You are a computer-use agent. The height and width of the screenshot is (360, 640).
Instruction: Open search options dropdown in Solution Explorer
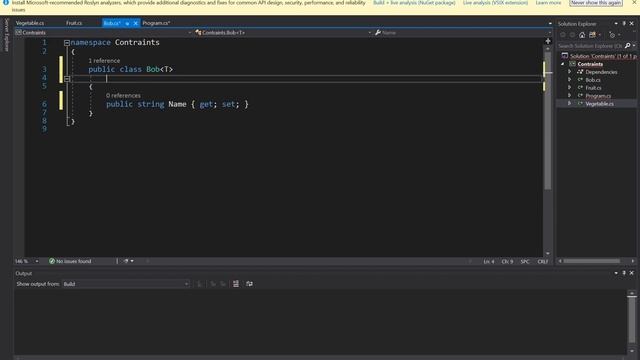point(634,46)
